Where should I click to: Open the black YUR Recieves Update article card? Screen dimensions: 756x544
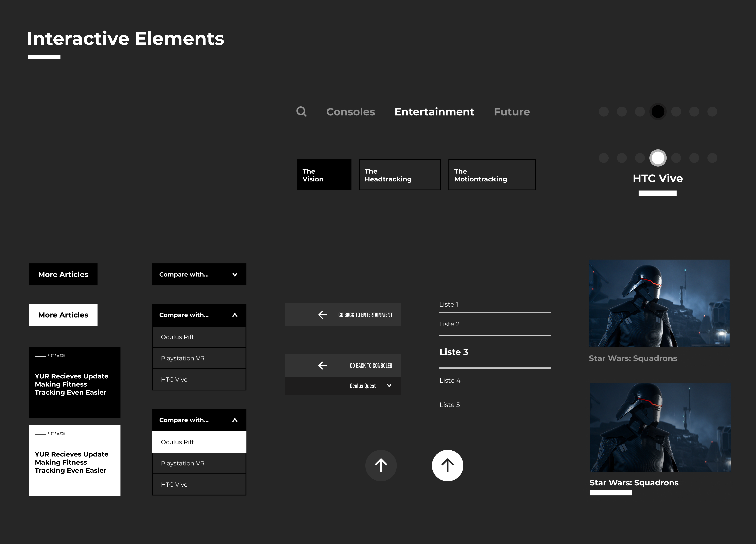pos(75,382)
